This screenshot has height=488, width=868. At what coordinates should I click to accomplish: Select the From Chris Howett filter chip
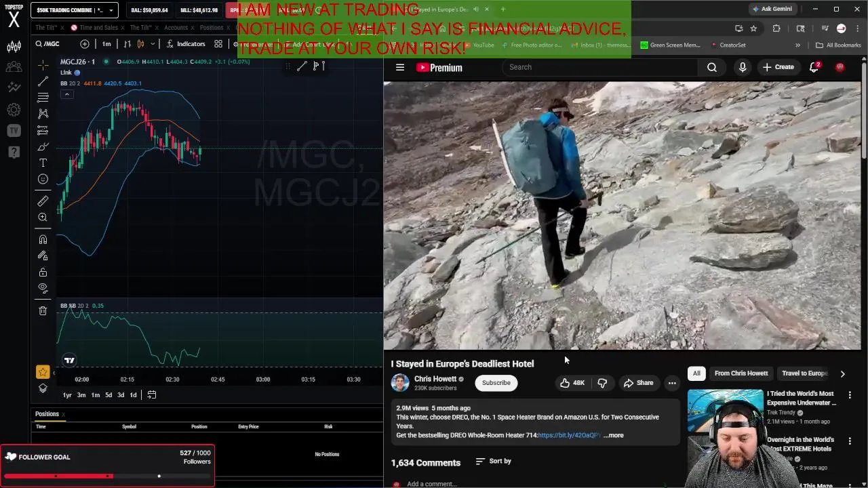coord(741,373)
